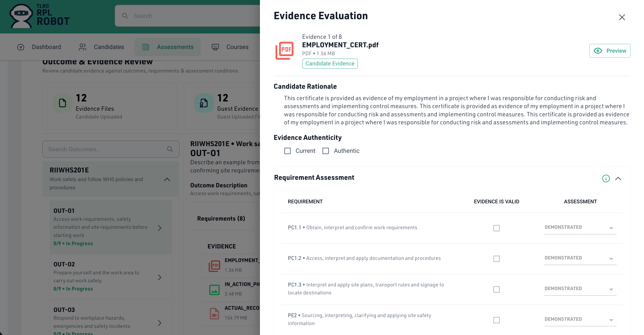Mark evidence valid for PC1.2
This screenshot has width=644, height=335.
click(496, 259)
